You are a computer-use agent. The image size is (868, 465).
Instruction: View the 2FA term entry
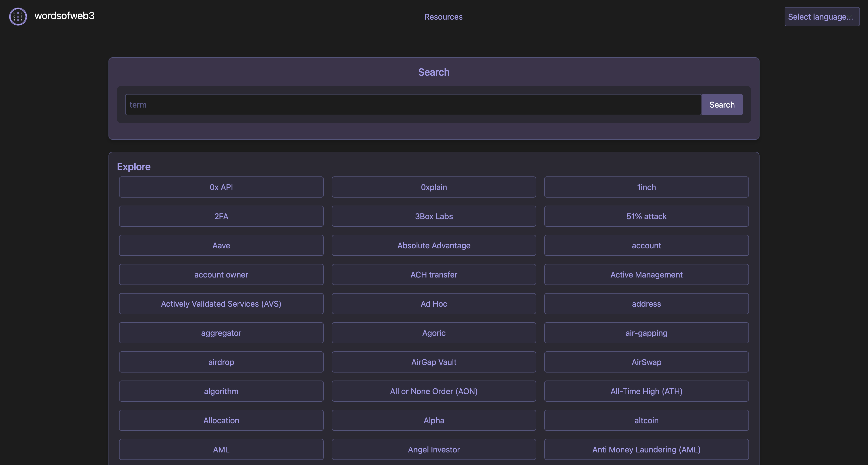[x=221, y=216]
